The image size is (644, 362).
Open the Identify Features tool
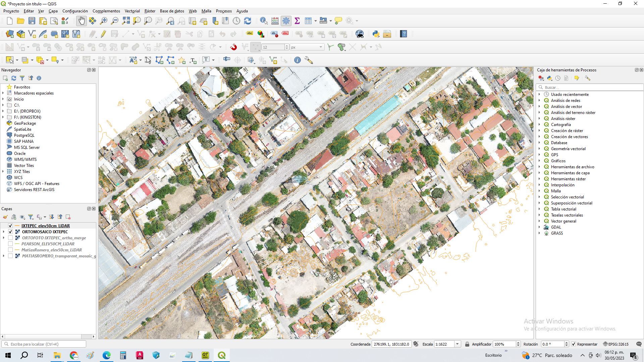point(264,21)
